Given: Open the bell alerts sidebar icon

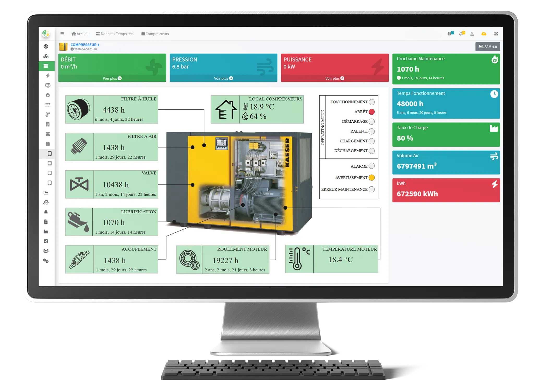Looking at the screenshot, I should pos(46,212).
